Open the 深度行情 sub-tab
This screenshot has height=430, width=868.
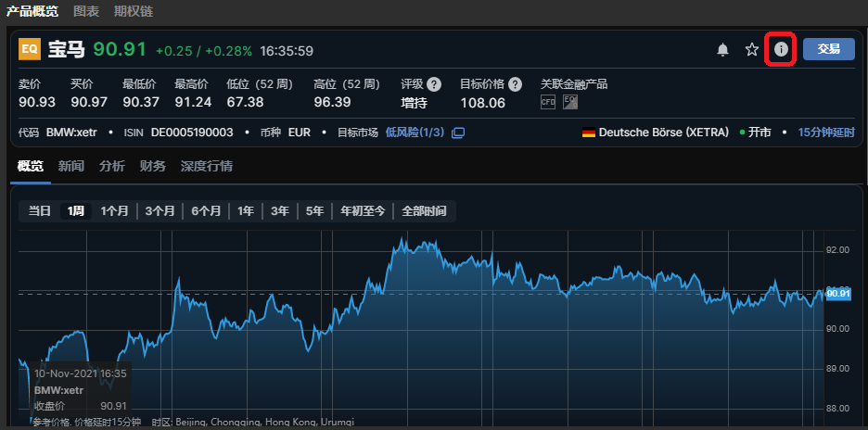[207, 166]
